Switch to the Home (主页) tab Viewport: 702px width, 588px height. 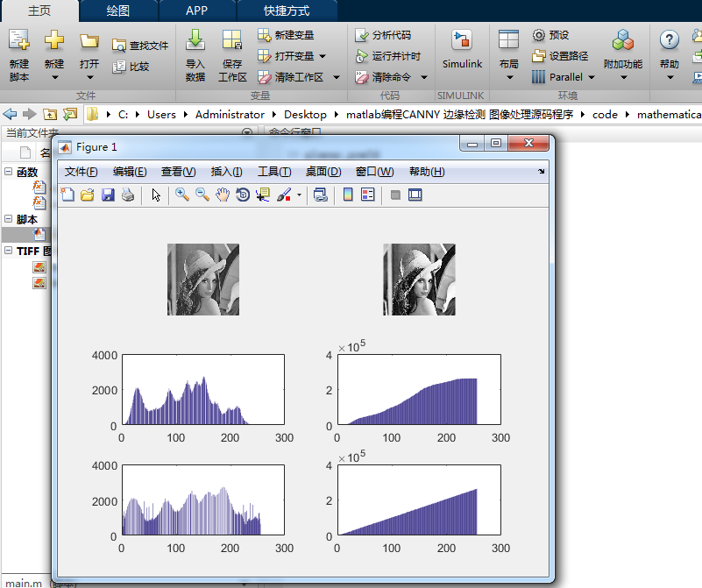point(39,11)
